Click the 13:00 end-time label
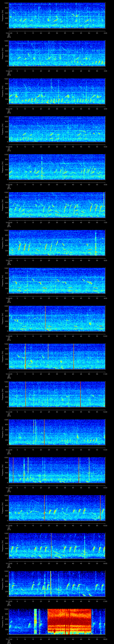Screen dimensions: 114x644 point(105,450)
